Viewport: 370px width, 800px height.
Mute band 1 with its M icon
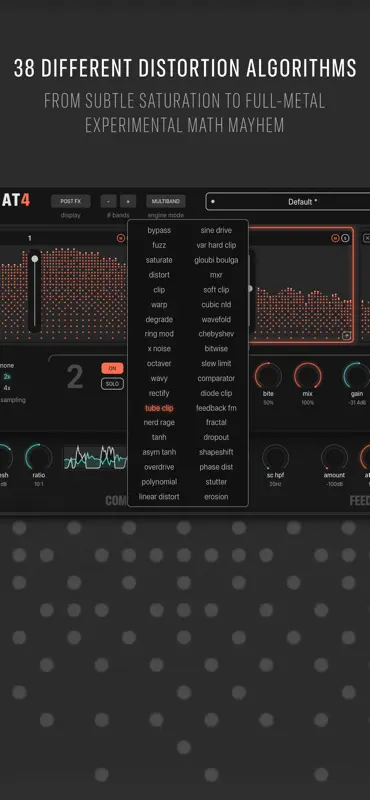pos(121,238)
